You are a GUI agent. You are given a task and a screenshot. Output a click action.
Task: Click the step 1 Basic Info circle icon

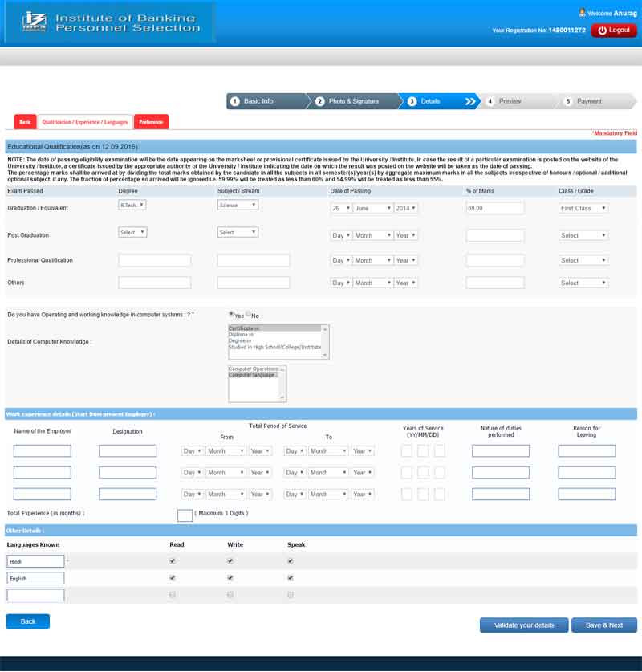point(236,101)
